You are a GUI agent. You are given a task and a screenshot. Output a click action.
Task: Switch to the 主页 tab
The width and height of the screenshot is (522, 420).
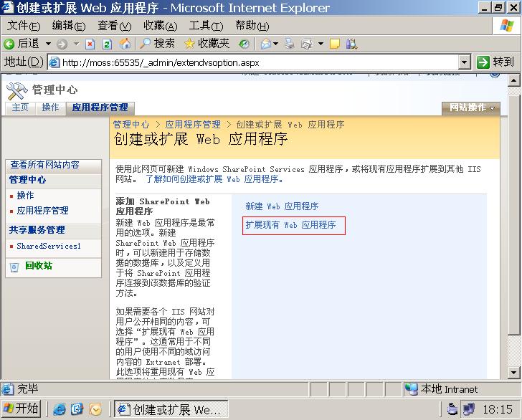[21, 108]
